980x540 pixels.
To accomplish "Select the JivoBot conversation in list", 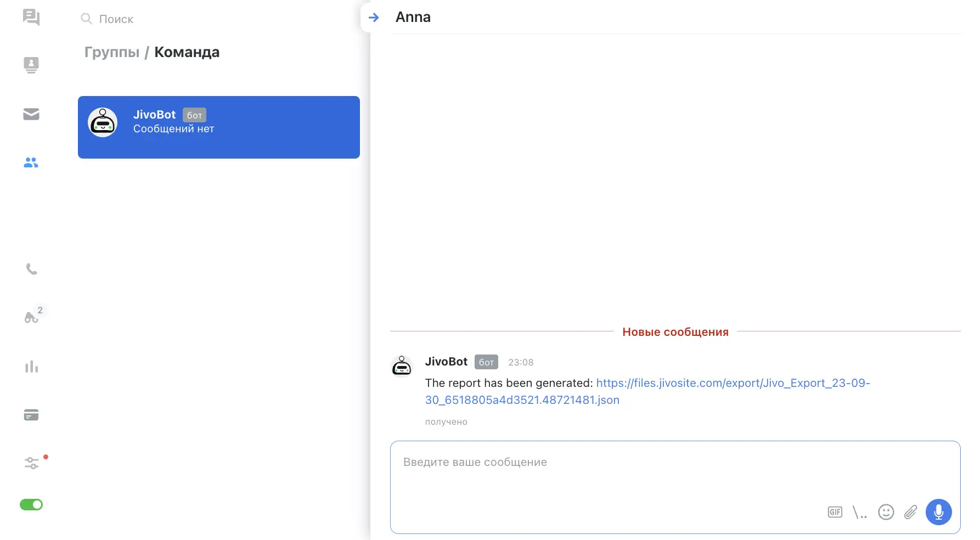I will pyautogui.click(x=218, y=127).
